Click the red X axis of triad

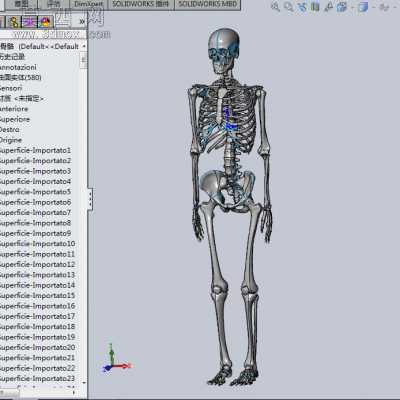122,366
